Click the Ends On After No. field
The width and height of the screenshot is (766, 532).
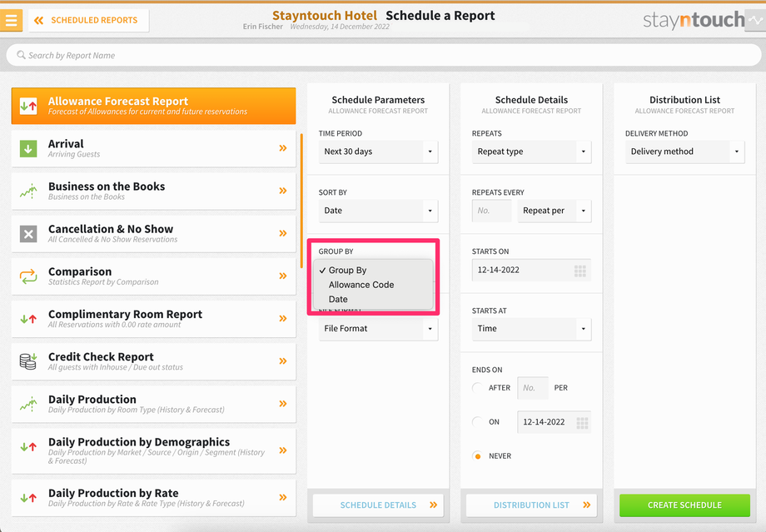point(533,388)
